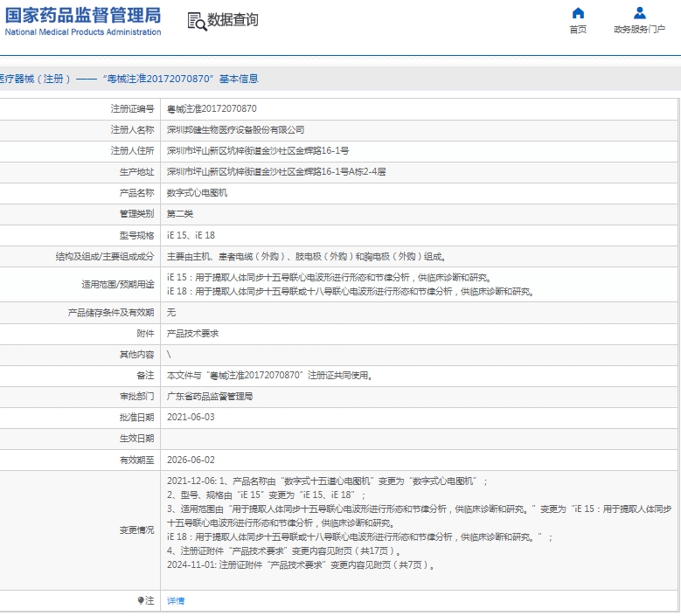Click the iE 18 intended use line
This screenshot has width=681, height=616.
tap(351, 291)
